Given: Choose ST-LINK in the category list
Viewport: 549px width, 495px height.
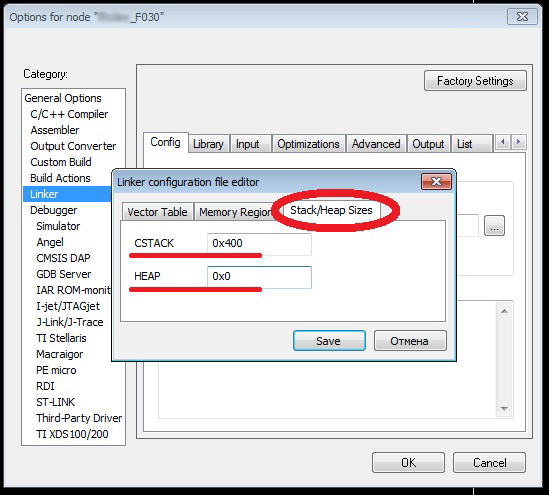Looking at the screenshot, I should coord(55,402).
